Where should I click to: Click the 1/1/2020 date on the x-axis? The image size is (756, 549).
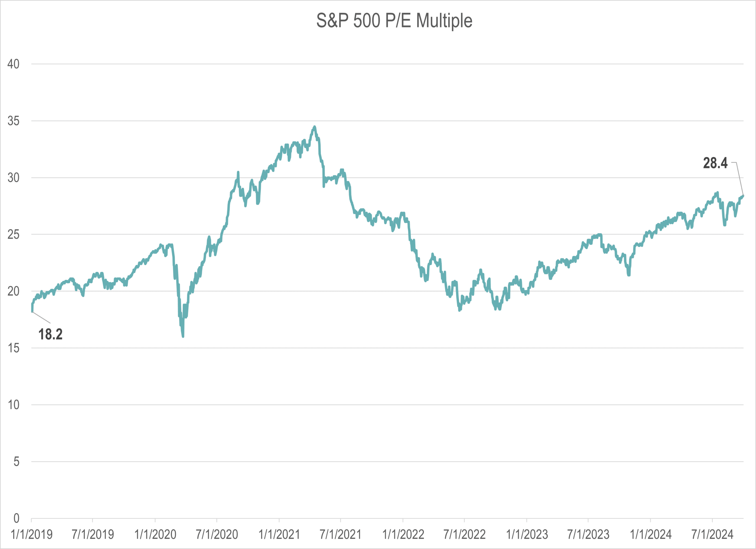click(155, 535)
